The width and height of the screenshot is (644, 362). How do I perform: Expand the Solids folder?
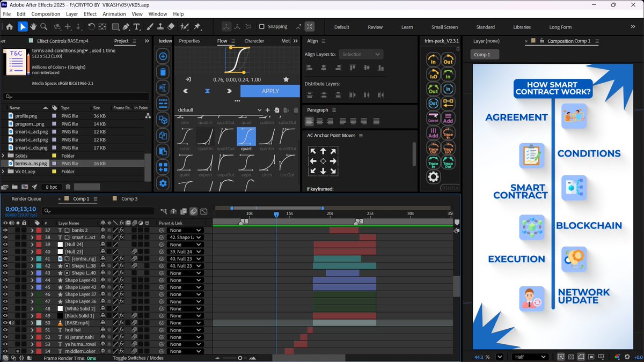pyautogui.click(x=4, y=156)
